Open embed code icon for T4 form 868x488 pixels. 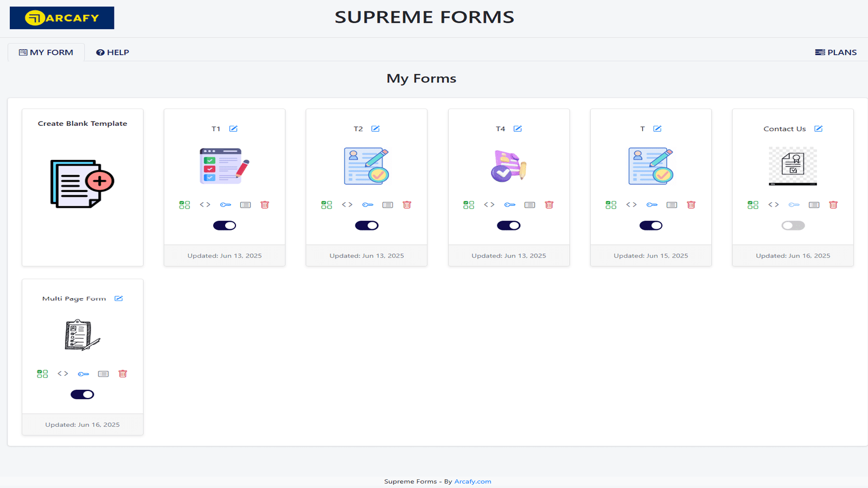pos(489,204)
